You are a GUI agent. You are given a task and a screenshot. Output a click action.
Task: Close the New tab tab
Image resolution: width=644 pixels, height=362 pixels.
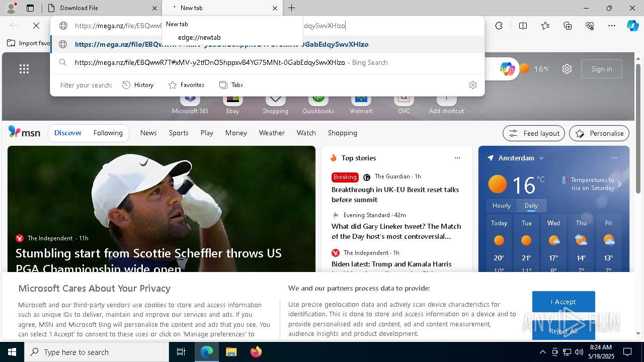click(275, 8)
